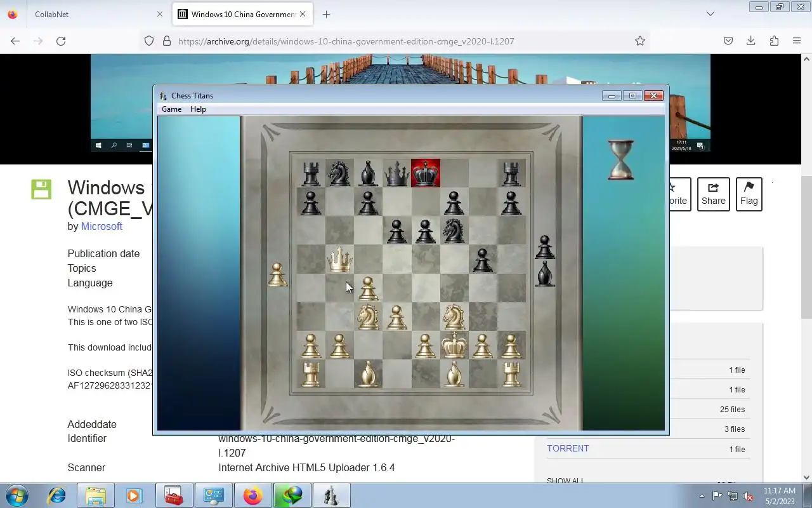Open the Microsoft author link

(101, 227)
